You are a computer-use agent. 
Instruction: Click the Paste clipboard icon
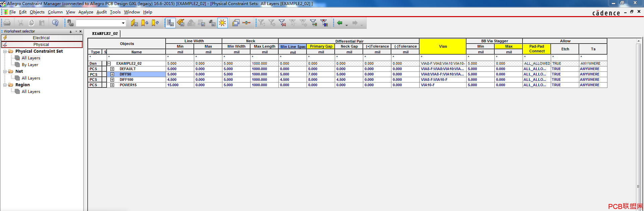point(42,23)
